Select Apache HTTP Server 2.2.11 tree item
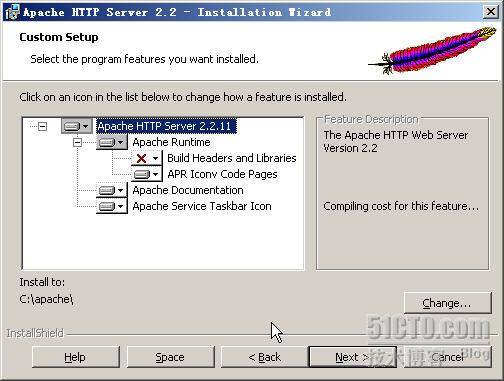The image size is (504, 381). [166, 126]
